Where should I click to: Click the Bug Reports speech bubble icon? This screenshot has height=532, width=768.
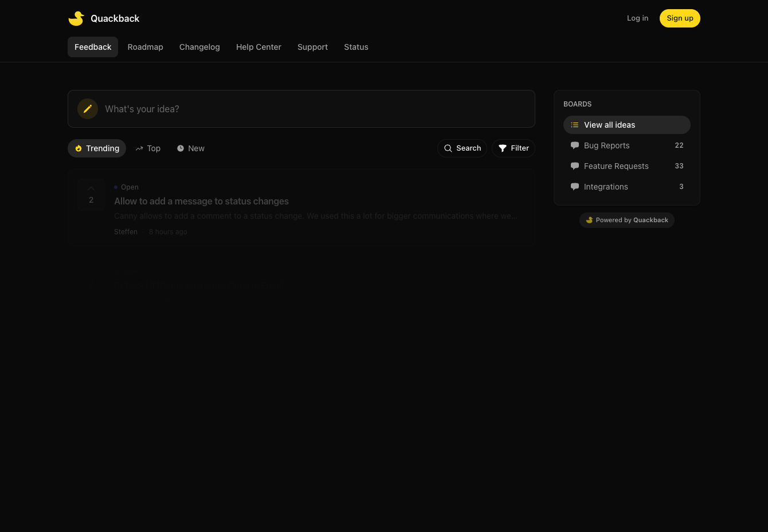[575, 145]
